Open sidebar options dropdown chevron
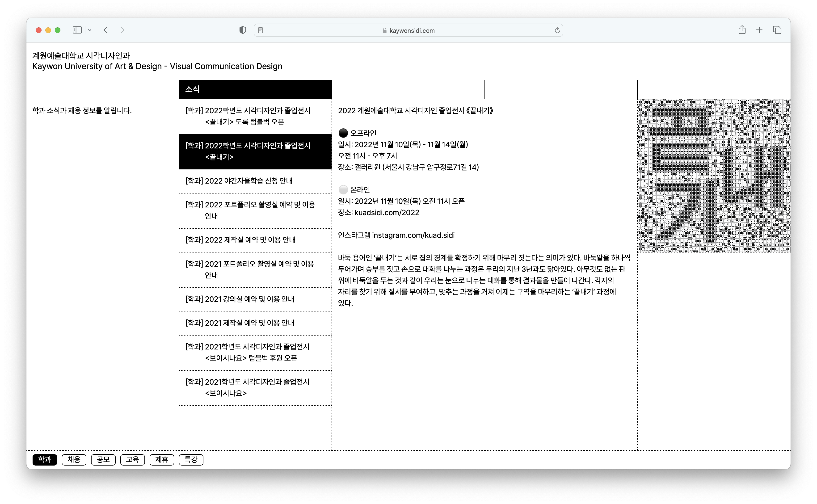 click(x=90, y=30)
